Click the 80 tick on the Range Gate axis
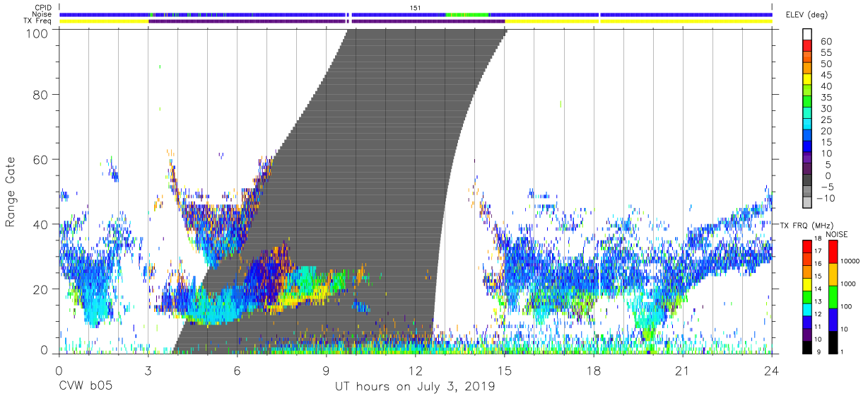The width and height of the screenshot is (868, 401). [41, 94]
